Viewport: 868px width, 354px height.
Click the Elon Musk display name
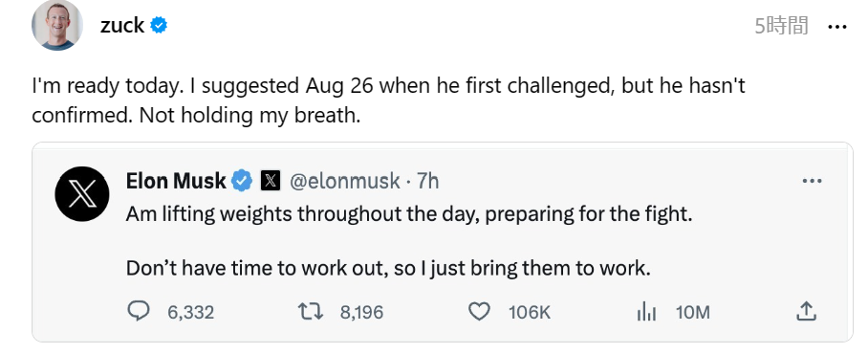pos(176,181)
